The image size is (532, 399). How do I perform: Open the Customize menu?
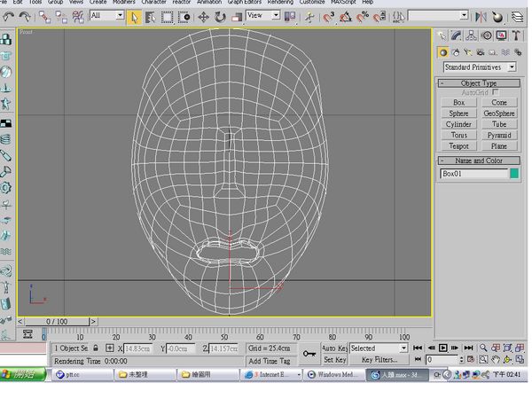click(312, 2)
